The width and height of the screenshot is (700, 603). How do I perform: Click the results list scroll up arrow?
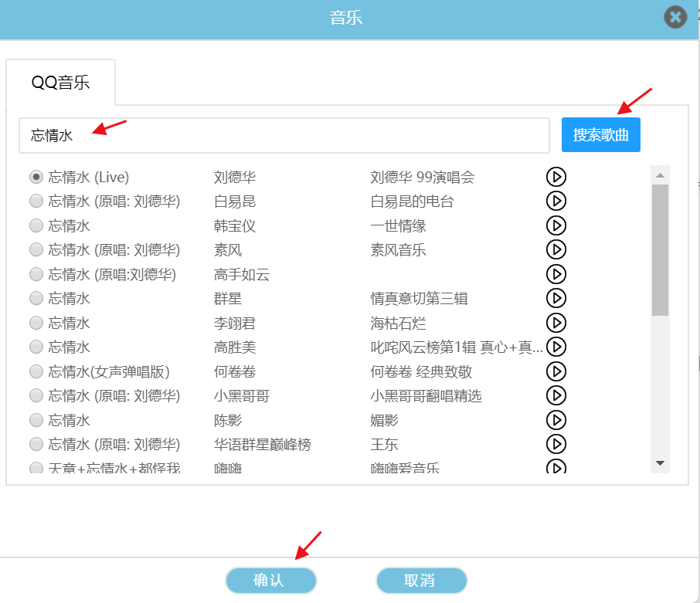click(661, 175)
